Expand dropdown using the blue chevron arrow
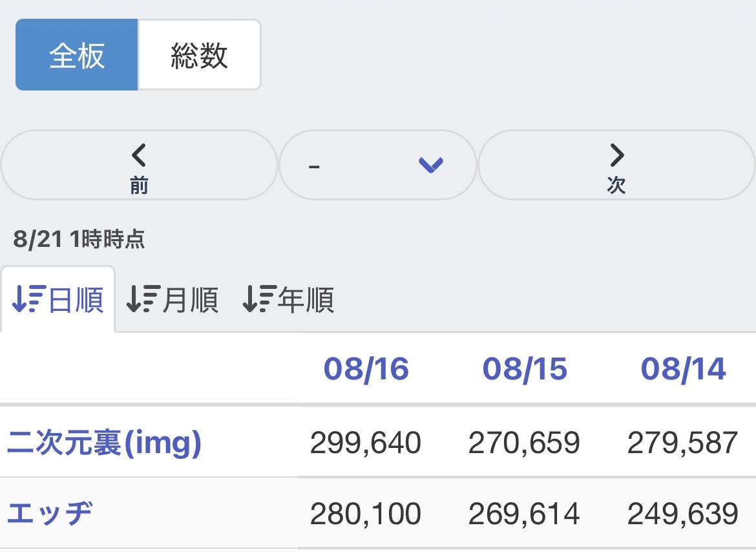 pyautogui.click(x=431, y=165)
